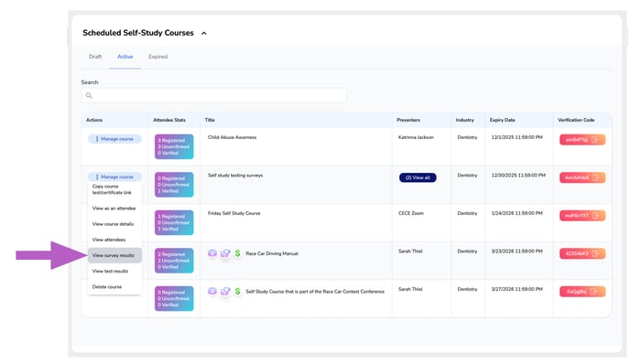Click the Self study testing surveys title
This screenshot has width=630, height=364.
click(235, 176)
